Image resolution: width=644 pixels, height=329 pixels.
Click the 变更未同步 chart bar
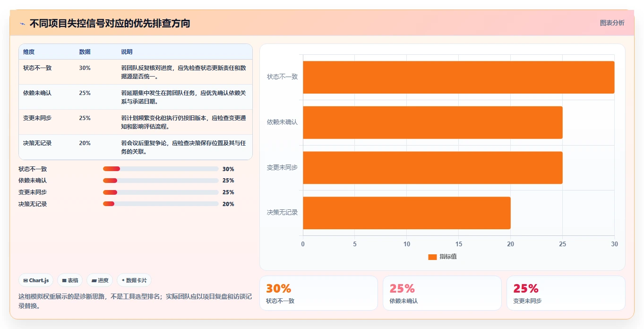[432, 168]
